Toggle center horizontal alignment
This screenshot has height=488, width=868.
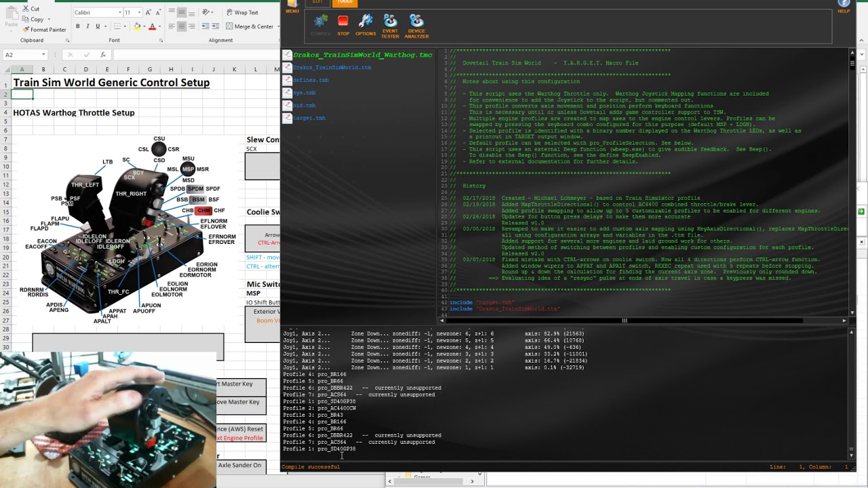pyautogui.click(x=182, y=26)
